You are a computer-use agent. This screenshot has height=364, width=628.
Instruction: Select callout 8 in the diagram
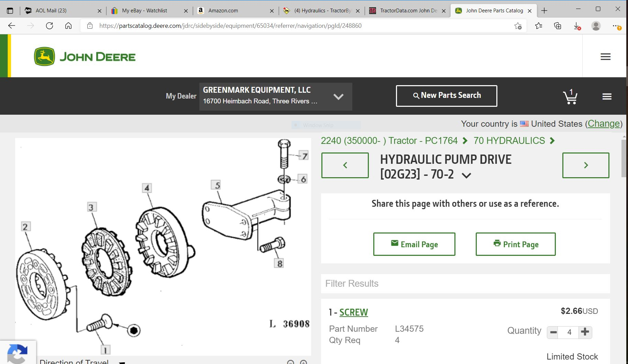pyautogui.click(x=279, y=263)
